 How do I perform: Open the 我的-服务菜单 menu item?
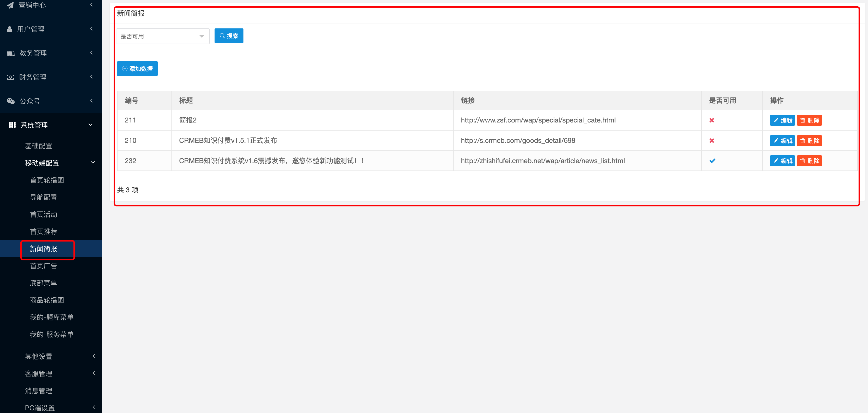point(51,335)
